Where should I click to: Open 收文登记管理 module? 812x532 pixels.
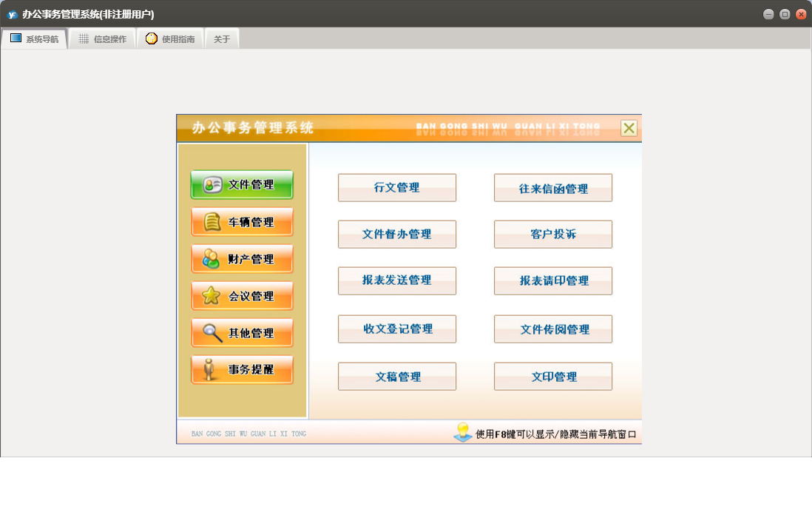397,329
